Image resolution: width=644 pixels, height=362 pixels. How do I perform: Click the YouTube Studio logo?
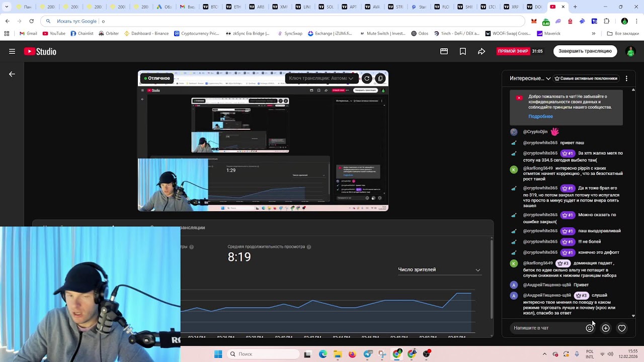(40, 51)
